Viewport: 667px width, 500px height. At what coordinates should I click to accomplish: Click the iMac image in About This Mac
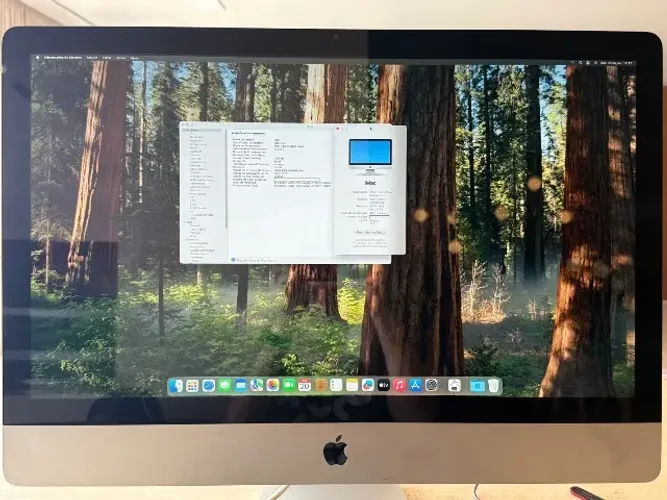(x=371, y=156)
